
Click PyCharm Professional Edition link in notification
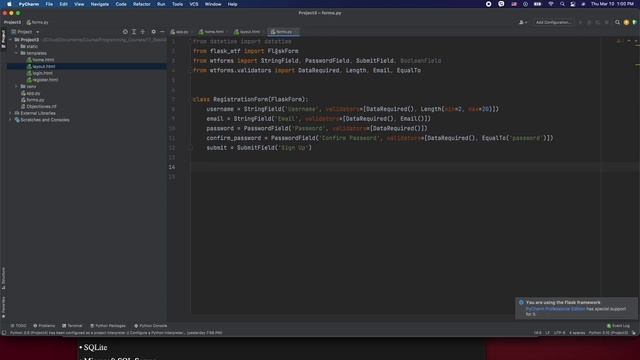point(556,309)
